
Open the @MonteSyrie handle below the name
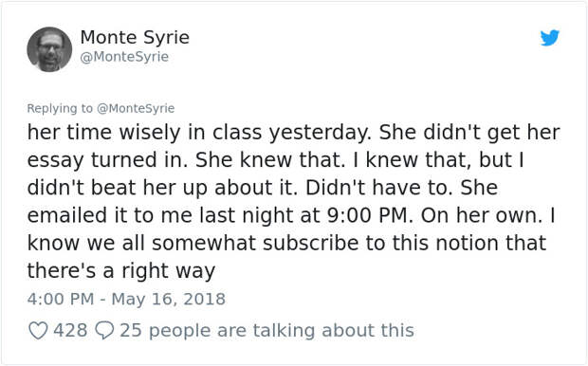click(124, 57)
